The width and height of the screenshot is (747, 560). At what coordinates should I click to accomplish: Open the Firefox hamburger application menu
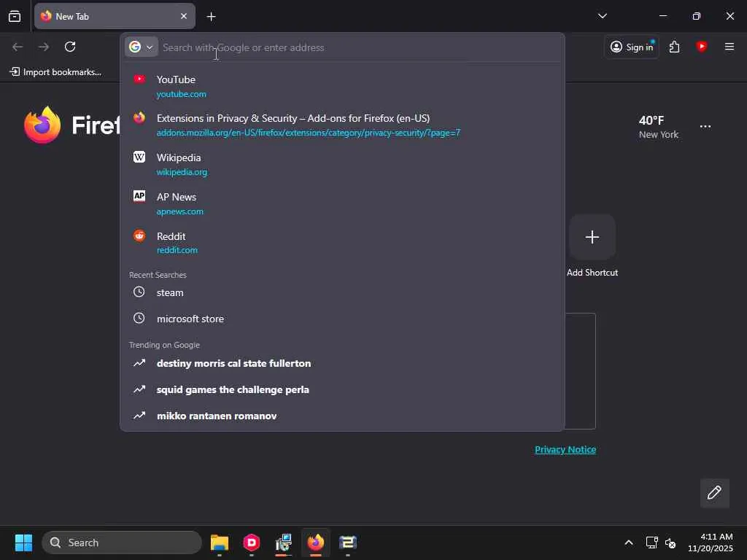729,47
